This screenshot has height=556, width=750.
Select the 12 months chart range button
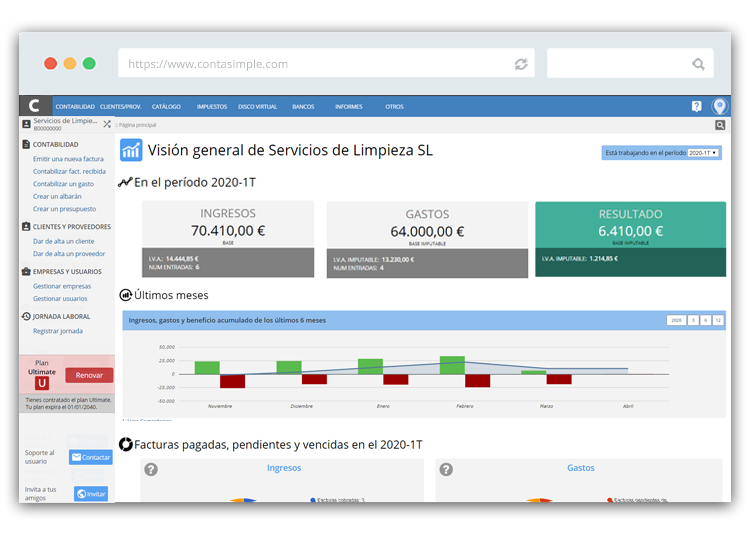point(718,320)
